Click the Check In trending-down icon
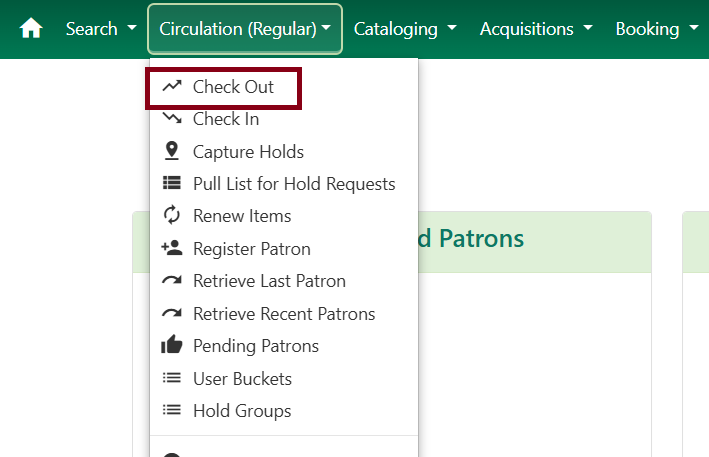709x457 pixels. [172, 119]
